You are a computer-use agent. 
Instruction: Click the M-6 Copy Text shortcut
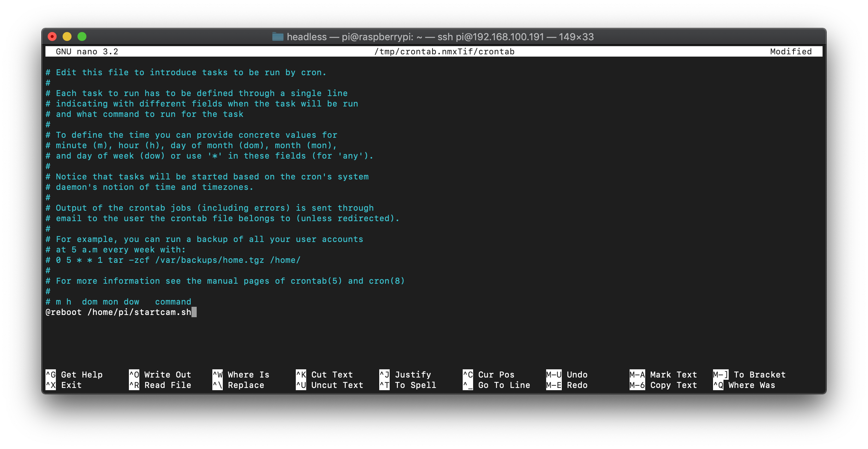point(663,385)
